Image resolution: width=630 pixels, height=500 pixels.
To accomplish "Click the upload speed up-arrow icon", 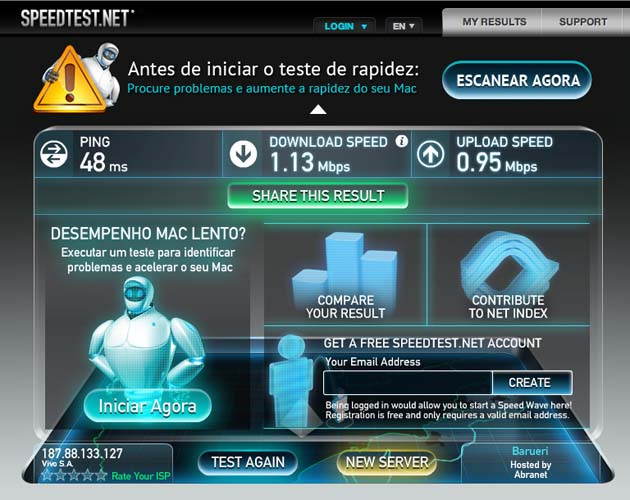I will pyautogui.click(x=430, y=154).
